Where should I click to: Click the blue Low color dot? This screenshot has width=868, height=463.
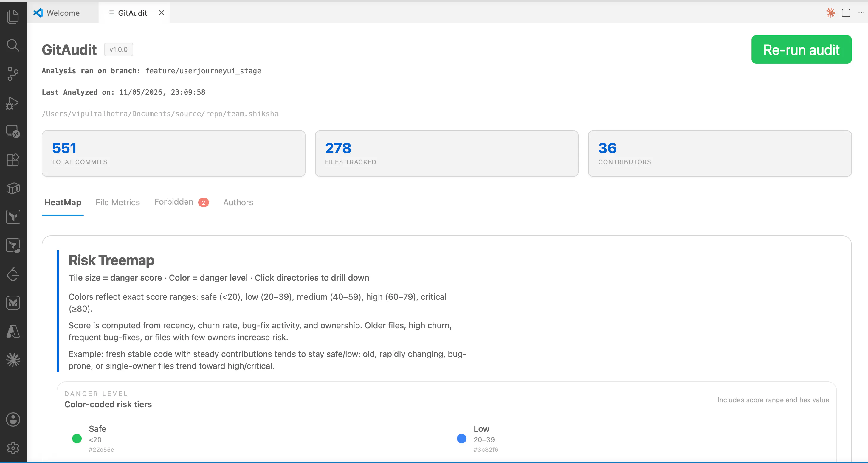[x=461, y=438]
